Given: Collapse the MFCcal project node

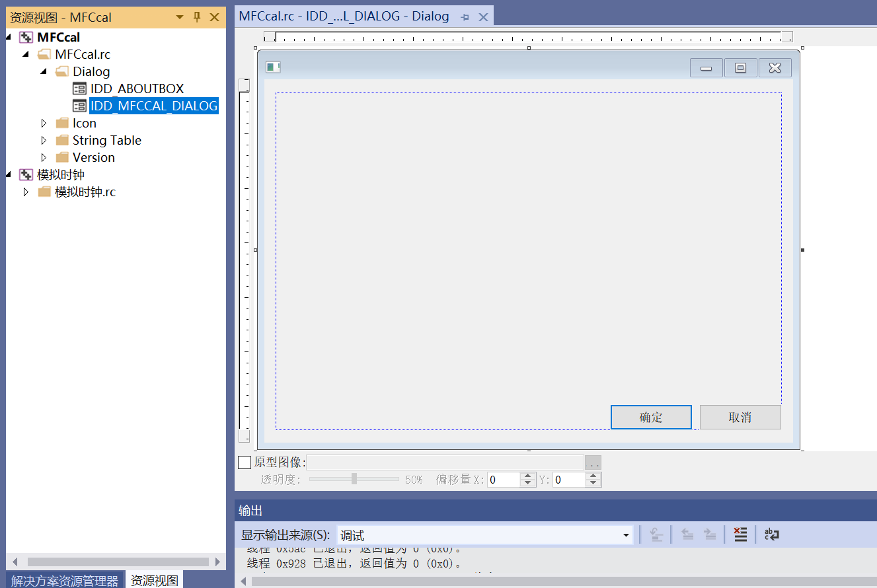Looking at the screenshot, I should coord(8,37).
